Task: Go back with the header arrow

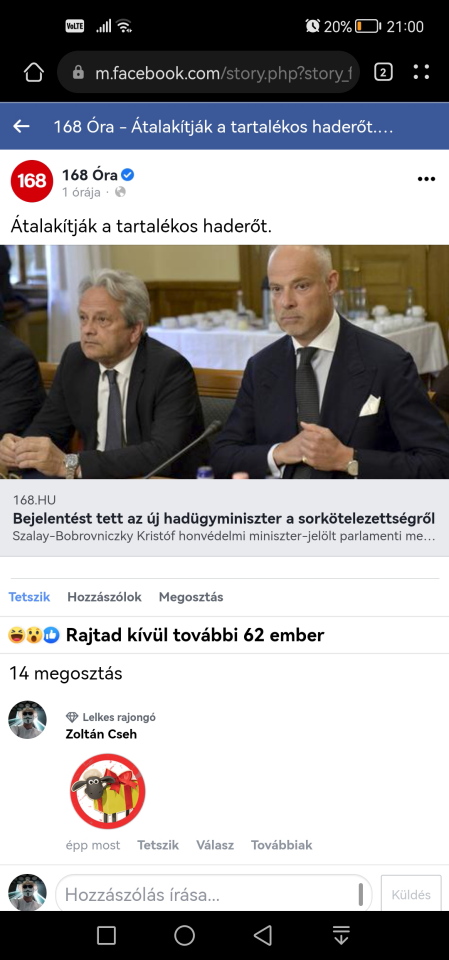Action: tap(21, 127)
